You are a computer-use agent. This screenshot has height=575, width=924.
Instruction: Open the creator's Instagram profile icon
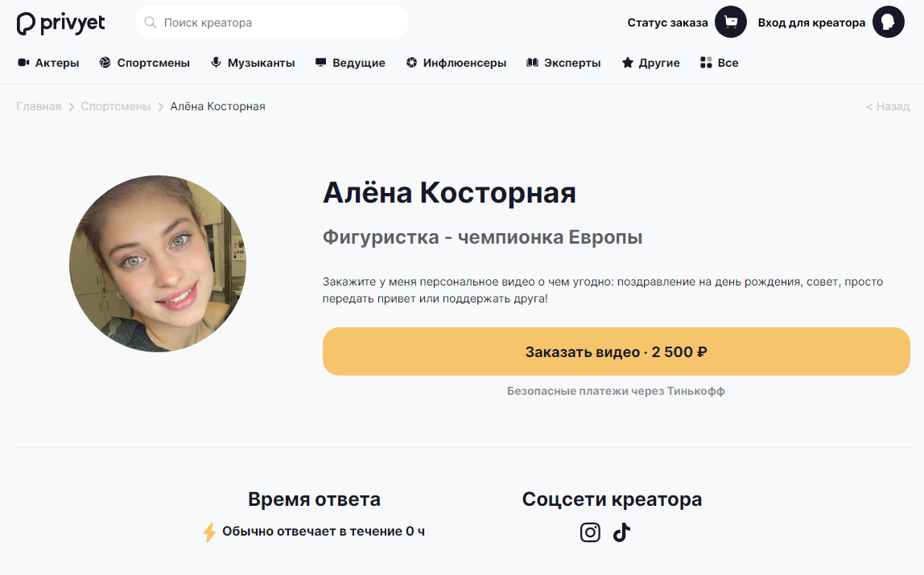click(x=590, y=532)
